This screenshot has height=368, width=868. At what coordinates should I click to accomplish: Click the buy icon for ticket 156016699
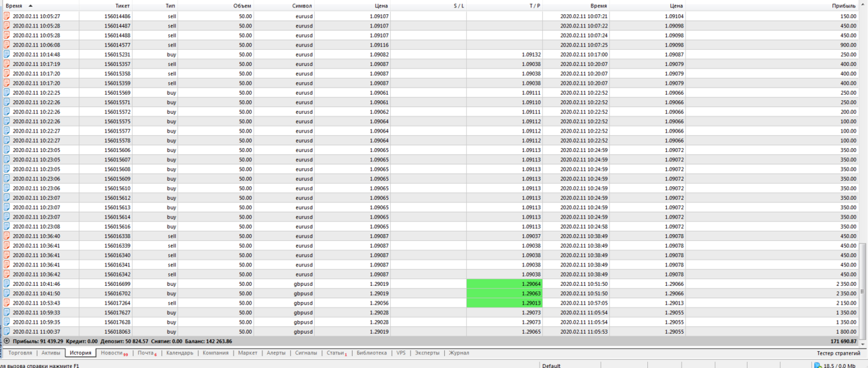7,284
